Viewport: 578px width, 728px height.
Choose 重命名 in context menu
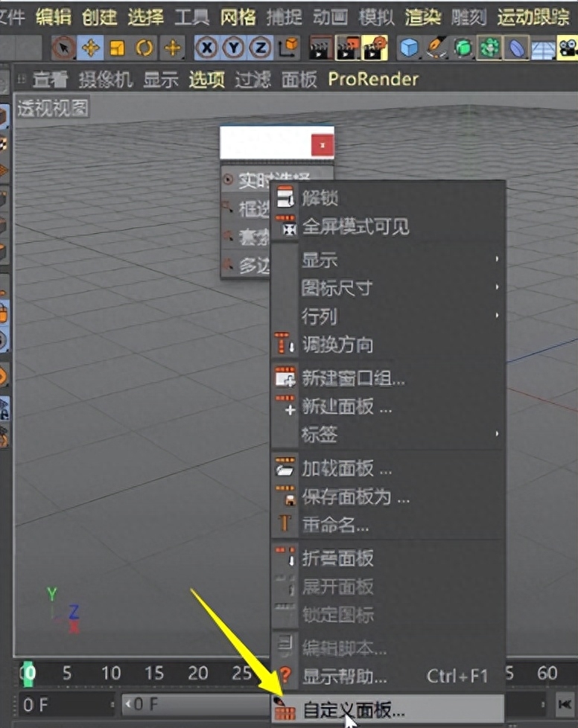[x=388, y=525]
